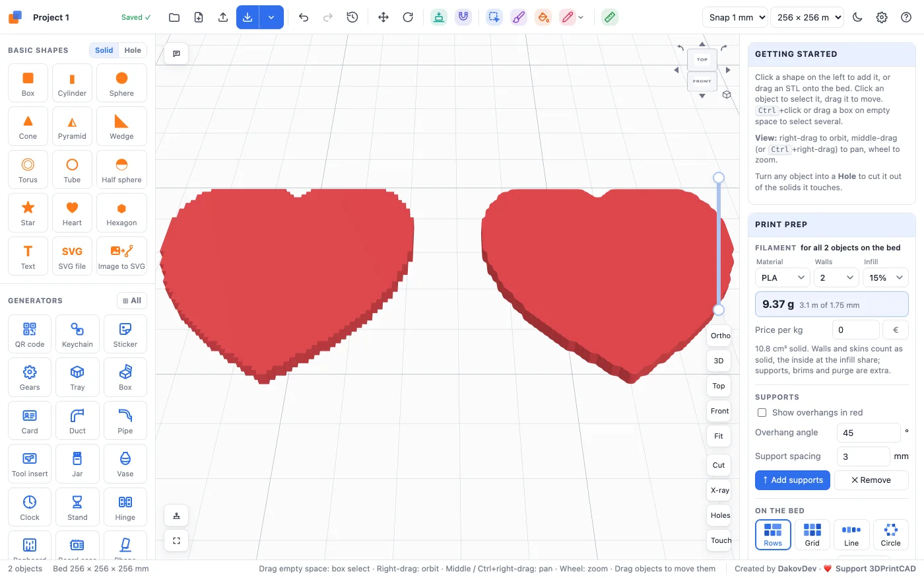Open the help question mark icon
The image size is (924, 578).
click(x=906, y=17)
